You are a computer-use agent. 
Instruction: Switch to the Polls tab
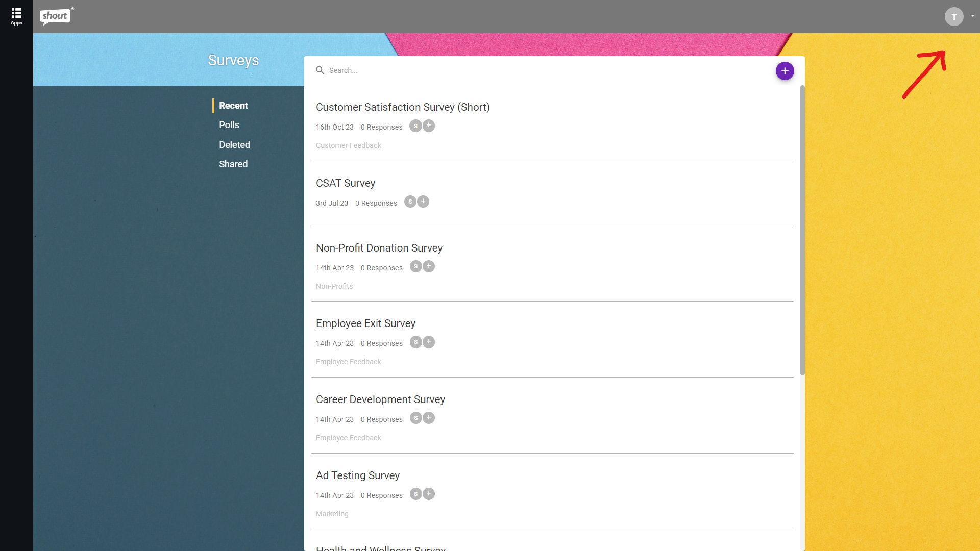229,125
